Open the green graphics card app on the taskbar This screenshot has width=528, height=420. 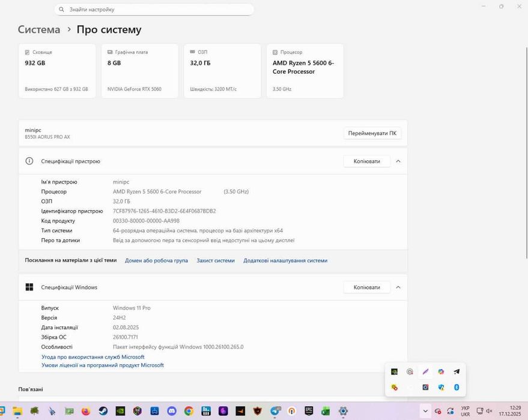click(69, 411)
